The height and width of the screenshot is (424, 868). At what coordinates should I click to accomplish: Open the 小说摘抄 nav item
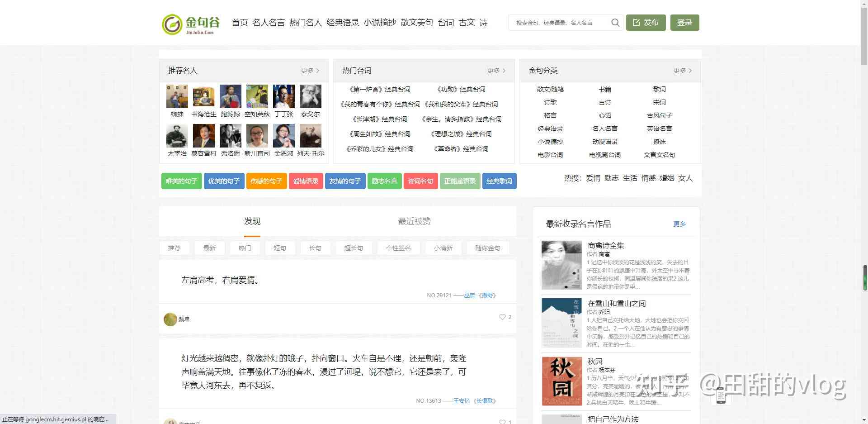pyautogui.click(x=380, y=23)
